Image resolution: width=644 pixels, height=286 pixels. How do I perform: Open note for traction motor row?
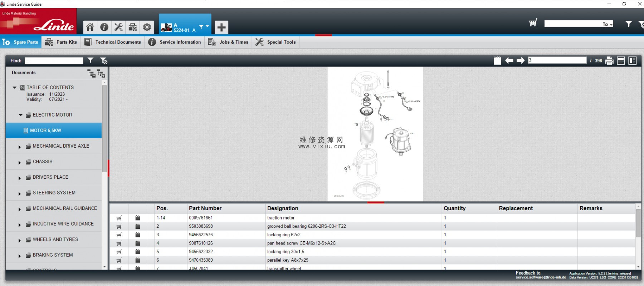(x=138, y=218)
